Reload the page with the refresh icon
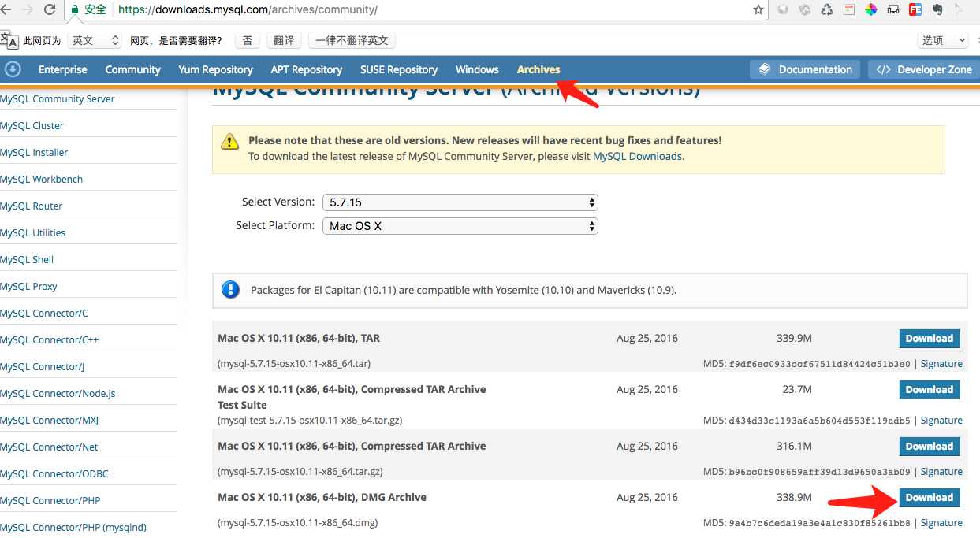Screen dimensions: 980x538 (x=50, y=9)
